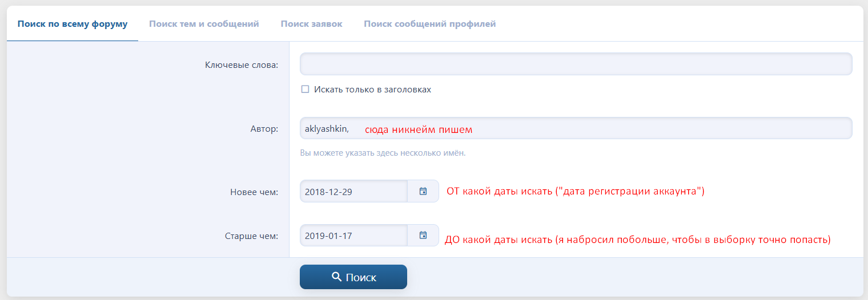868x300 pixels.
Task: Click red note starting "ДО какой даты искать"
Action: [637, 240]
